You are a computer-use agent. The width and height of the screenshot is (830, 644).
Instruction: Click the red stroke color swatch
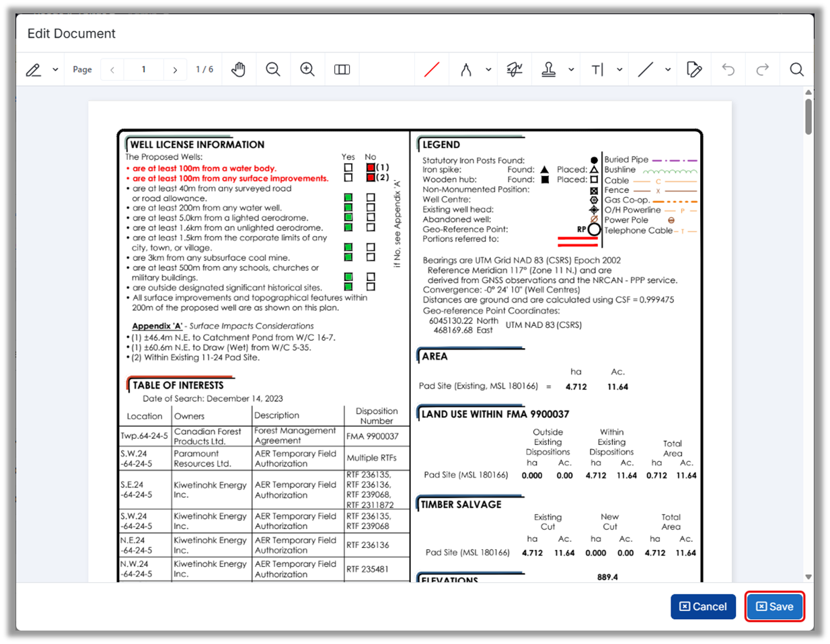[432, 69]
